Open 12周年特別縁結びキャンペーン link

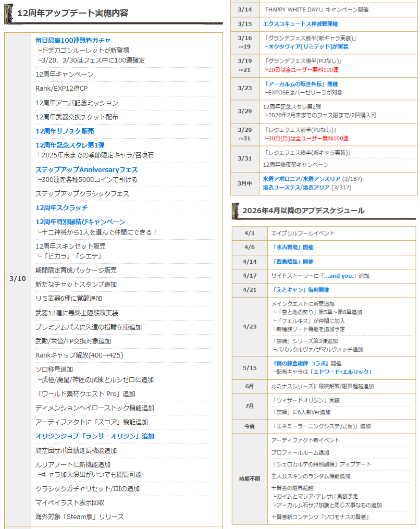(80, 222)
